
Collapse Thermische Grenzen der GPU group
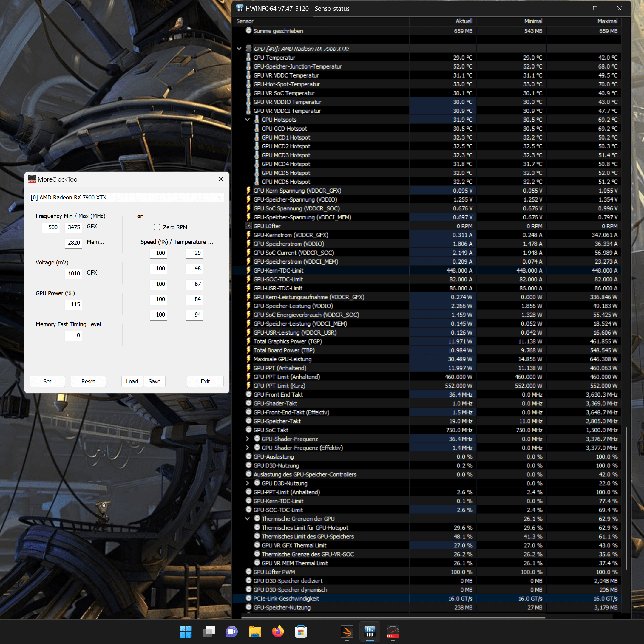pos(248,519)
